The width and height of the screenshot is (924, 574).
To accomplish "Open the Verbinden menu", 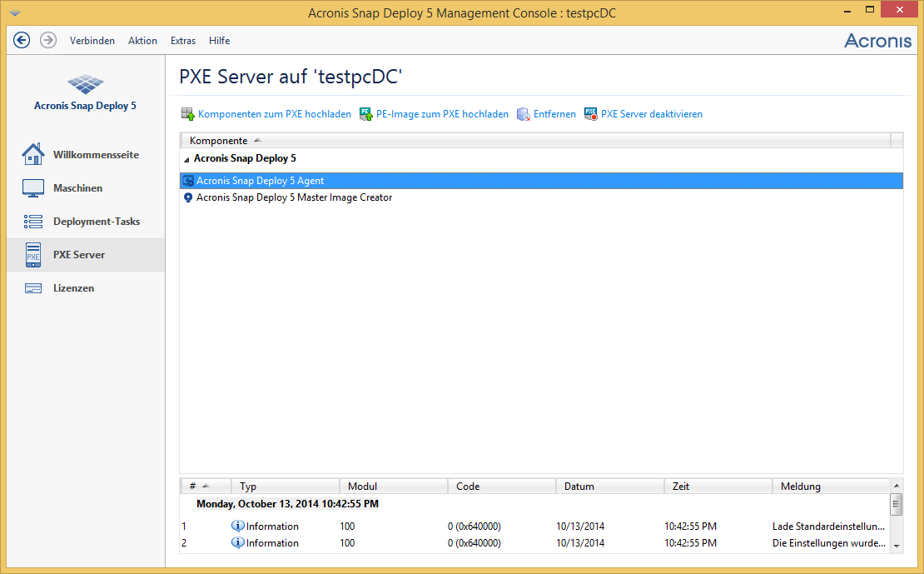I will 92,41.
